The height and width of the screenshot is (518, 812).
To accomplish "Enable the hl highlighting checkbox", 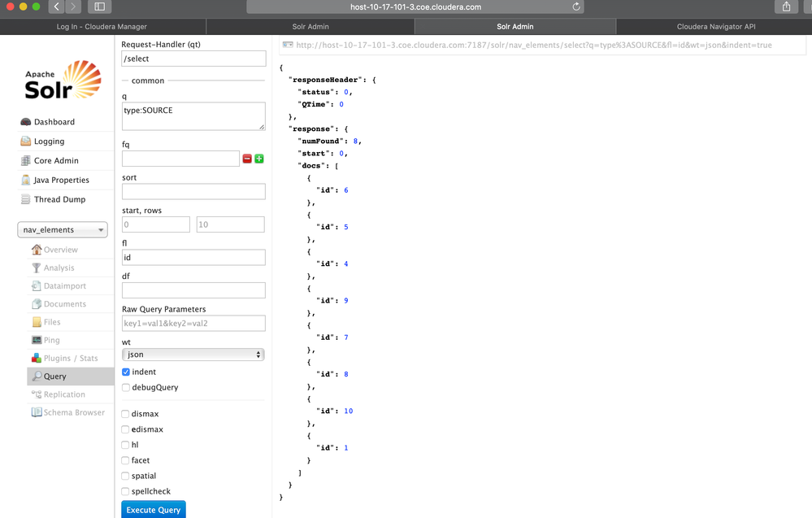I will (125, 445).
